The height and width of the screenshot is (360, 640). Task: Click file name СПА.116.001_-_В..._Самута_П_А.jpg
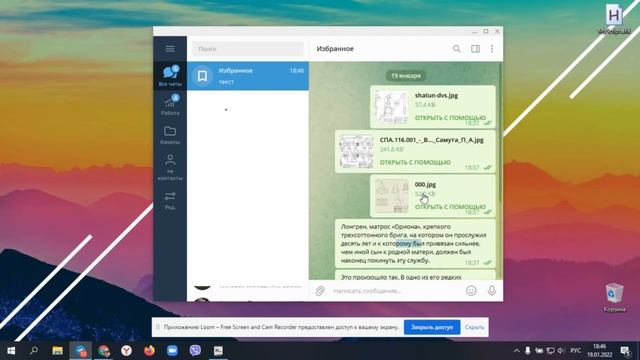431,140
